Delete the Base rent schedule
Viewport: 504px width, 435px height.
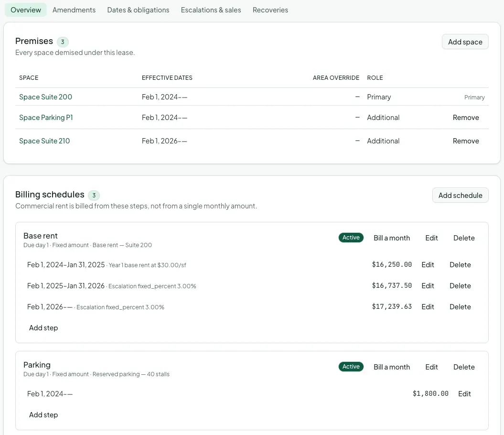coord(464,238)
